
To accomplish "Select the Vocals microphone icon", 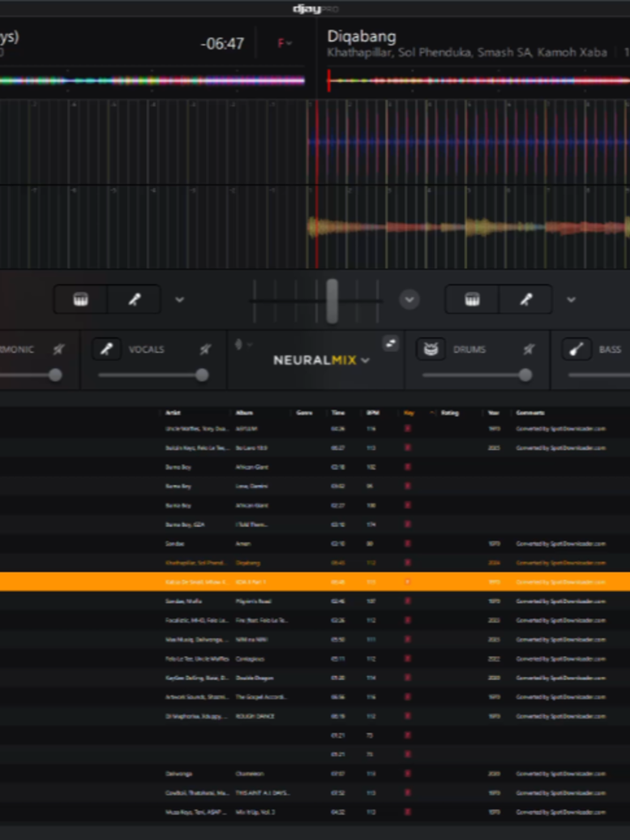I will (x=106, y=349).
